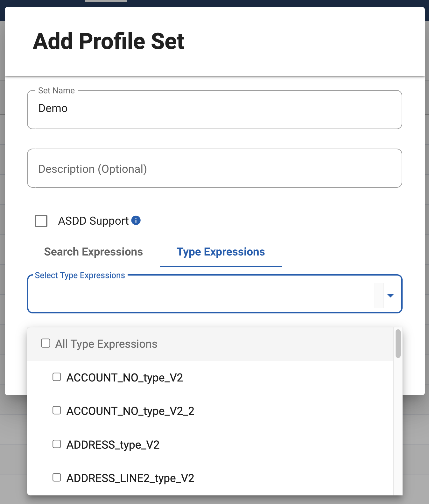Collapse the Type Expressions dropdown arrow
Image resolution: width=429 pixels, height=504 pixels.
pyautogui.click(x=390, y=296)
